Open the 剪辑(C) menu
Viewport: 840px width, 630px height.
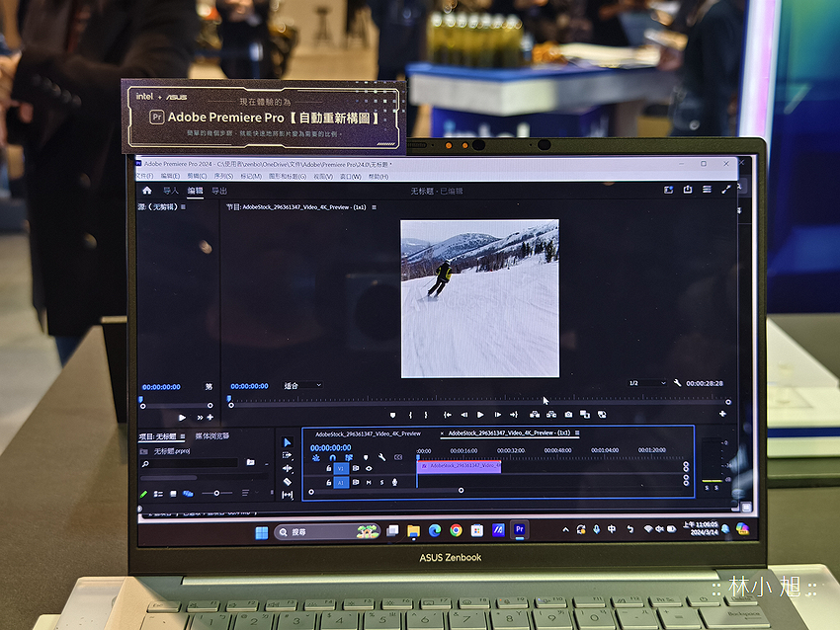point(197,176)
